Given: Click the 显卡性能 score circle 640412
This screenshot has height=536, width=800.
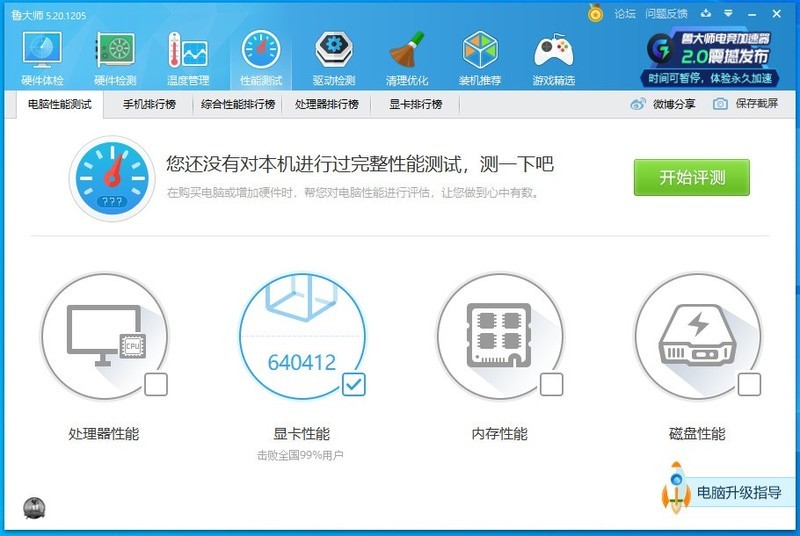Looking at the screenshot, I should point(303,336).
